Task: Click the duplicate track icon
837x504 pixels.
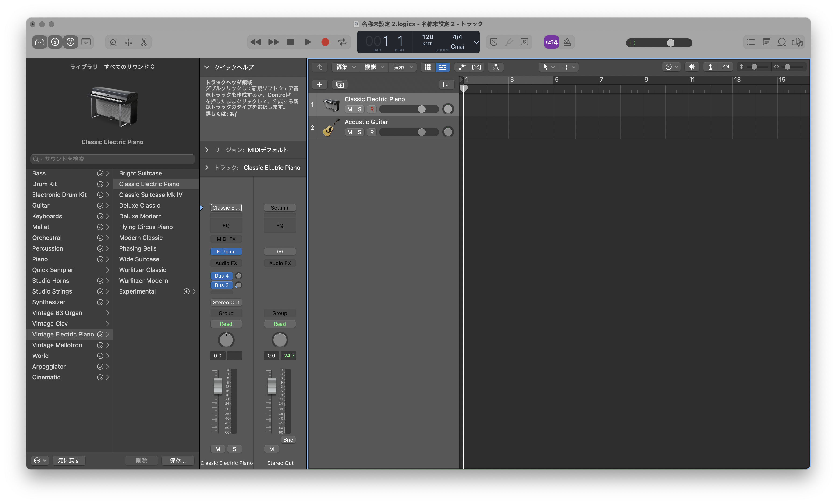Action: [340, 84]
